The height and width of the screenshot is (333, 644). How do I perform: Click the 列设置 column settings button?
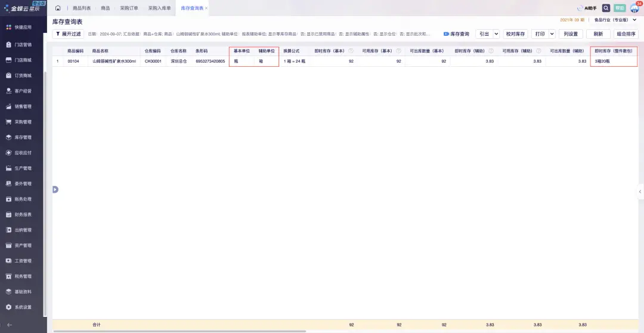(571, 34)
